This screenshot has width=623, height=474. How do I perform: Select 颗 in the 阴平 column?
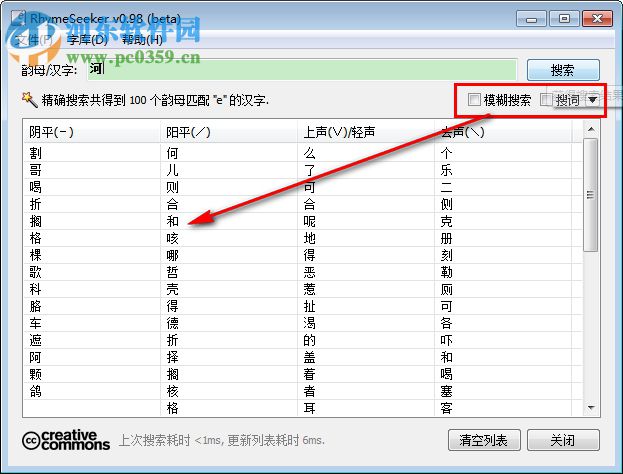pos(35,374)
